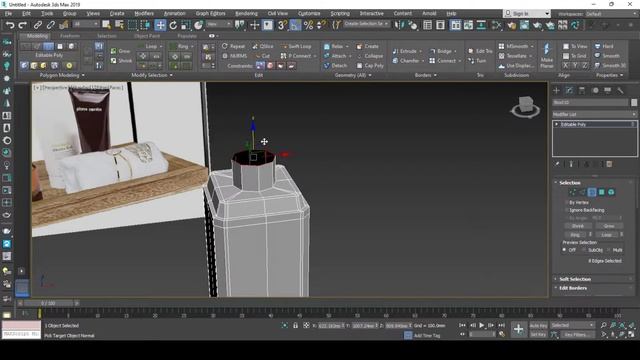Expand the Soft Selection rollout
The image size is (640, 360).
(x=575, y=279)
